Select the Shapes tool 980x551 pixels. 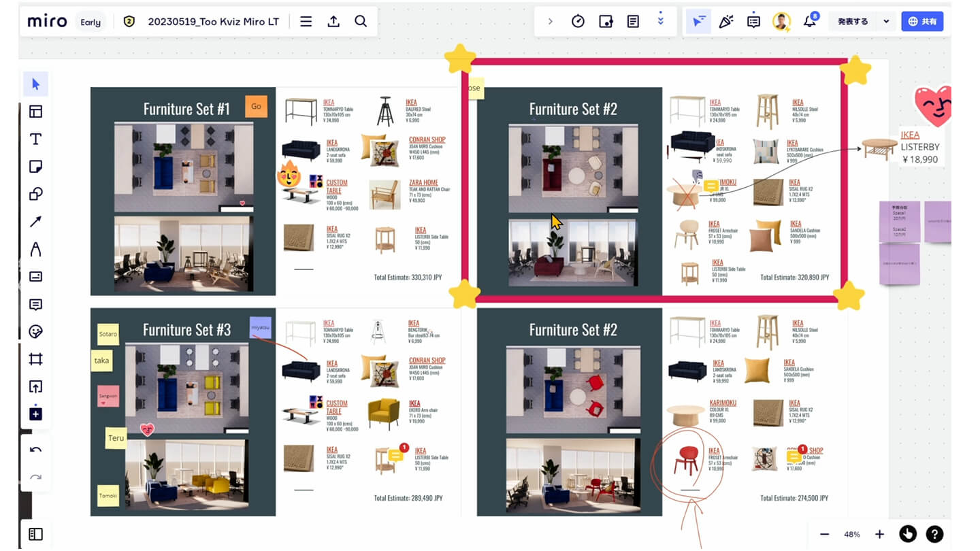click(x=36, y=195)
